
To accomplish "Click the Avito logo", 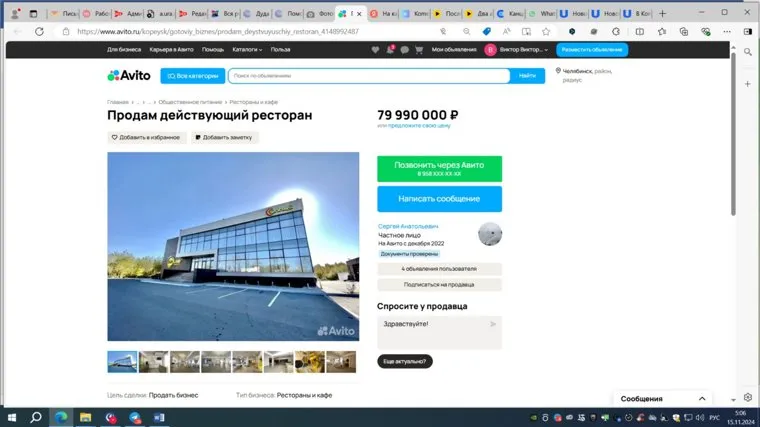I will (x=129, y=75).
